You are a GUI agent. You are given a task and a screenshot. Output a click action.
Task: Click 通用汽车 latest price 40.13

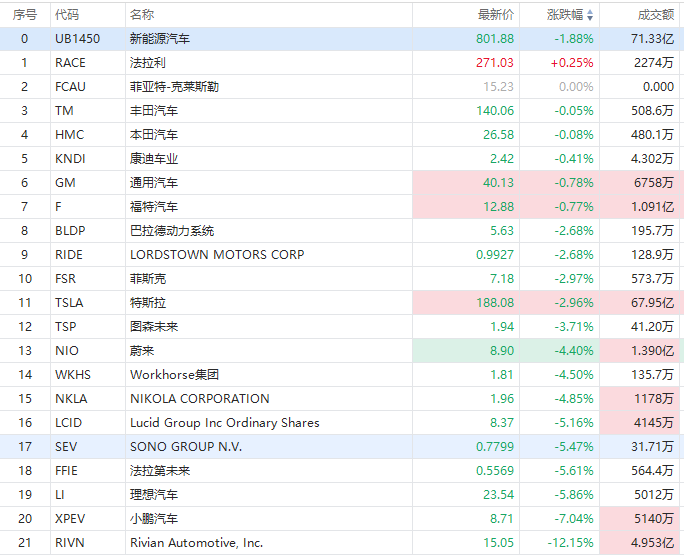[x=497, y=183]
